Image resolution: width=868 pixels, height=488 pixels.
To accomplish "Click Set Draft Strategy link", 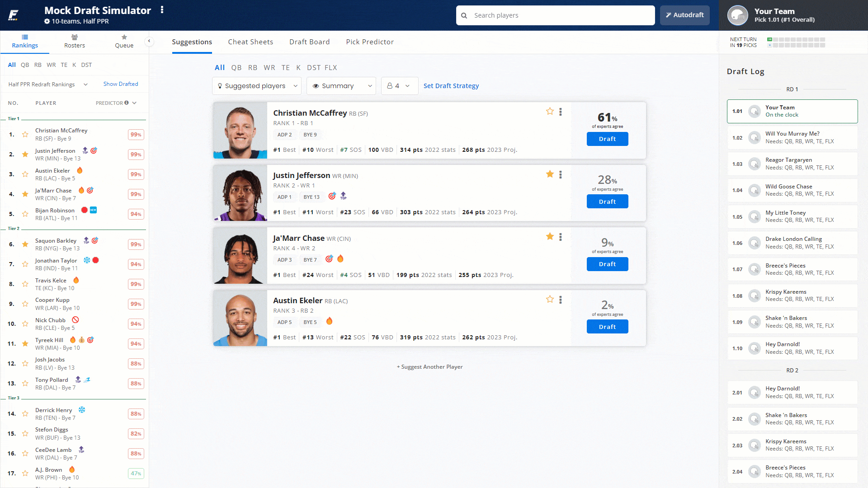I will pyautogui.click(x=452, y=85).
